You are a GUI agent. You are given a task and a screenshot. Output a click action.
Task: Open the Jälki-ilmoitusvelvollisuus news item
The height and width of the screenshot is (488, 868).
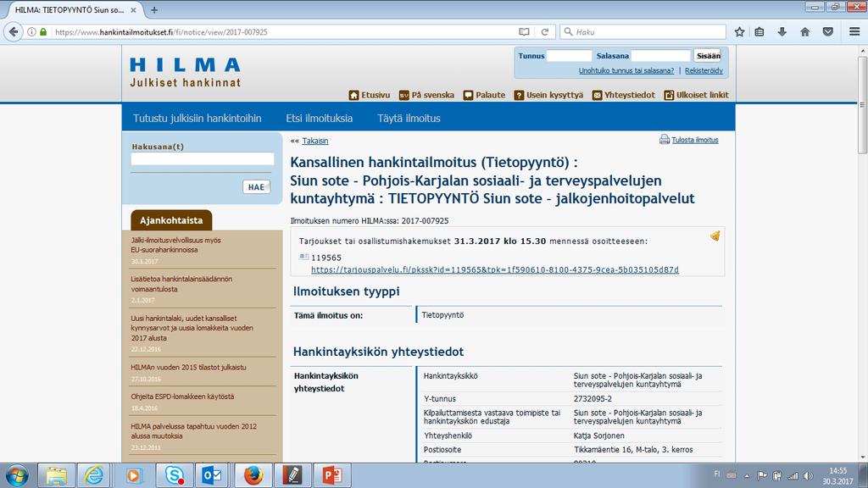(176, 245)
